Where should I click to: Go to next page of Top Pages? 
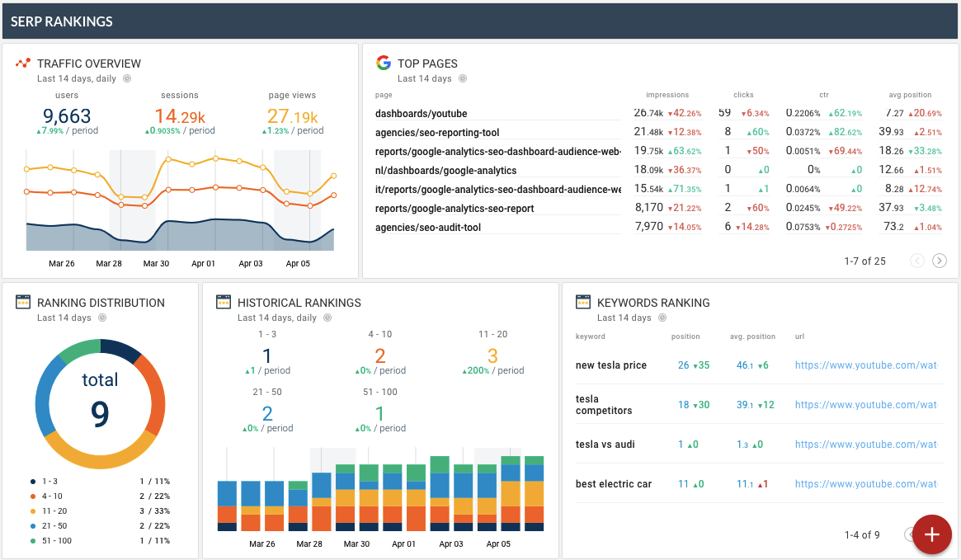point(939,261)
